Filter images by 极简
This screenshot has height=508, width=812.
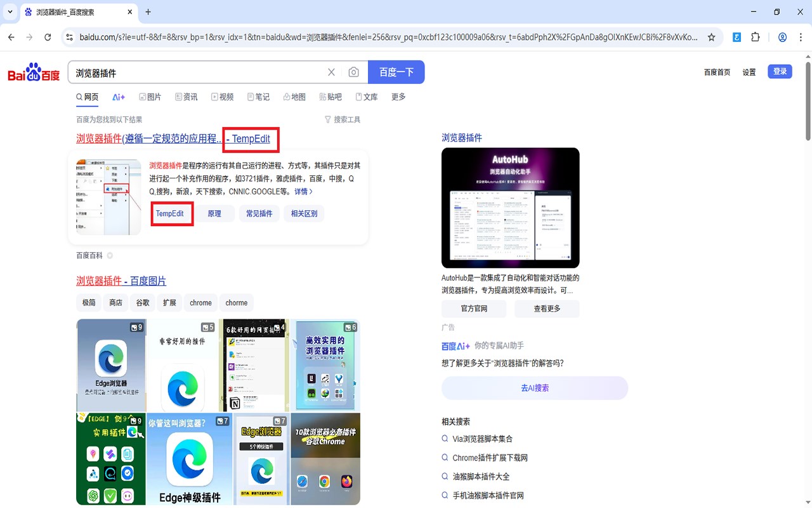[x=89, y=303]
